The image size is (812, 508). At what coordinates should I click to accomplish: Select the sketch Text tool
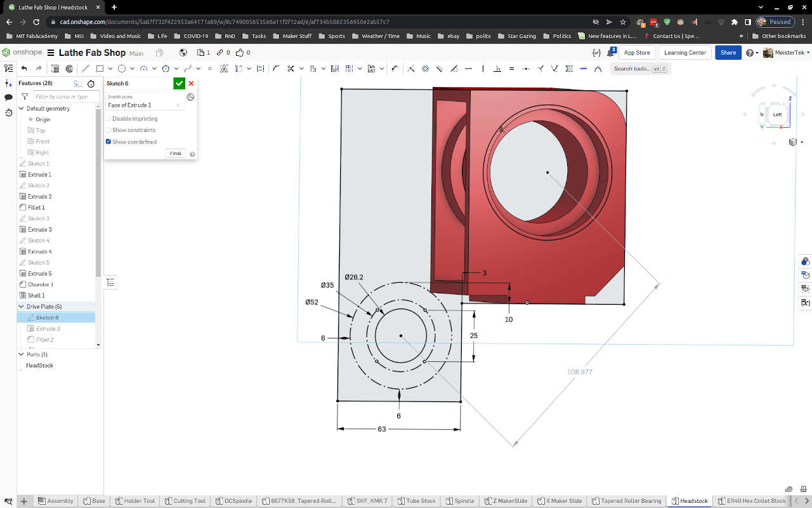[x=225, y=69]
